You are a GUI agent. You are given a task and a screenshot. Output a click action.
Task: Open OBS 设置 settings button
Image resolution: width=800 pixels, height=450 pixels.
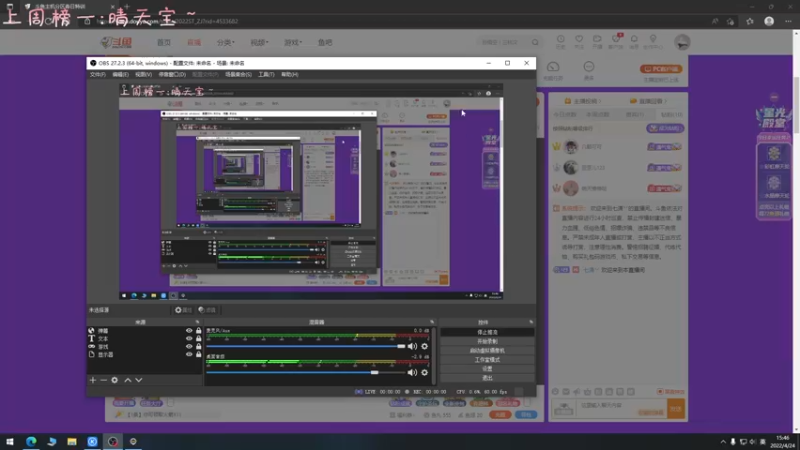[x=487, y=369]
